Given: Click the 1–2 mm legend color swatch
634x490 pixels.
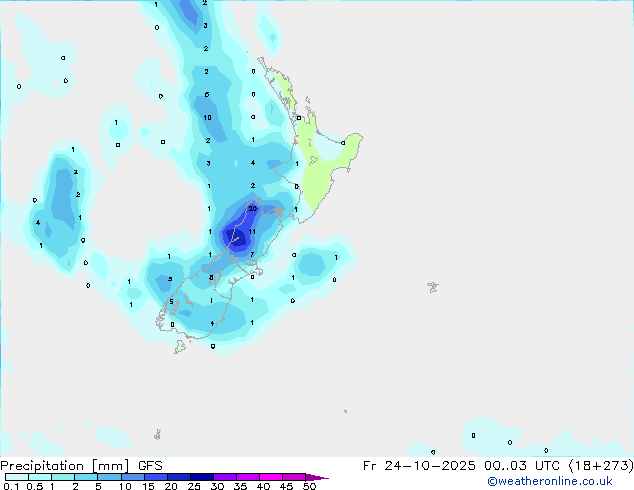Looking at the screenshot, I should 63,477.
